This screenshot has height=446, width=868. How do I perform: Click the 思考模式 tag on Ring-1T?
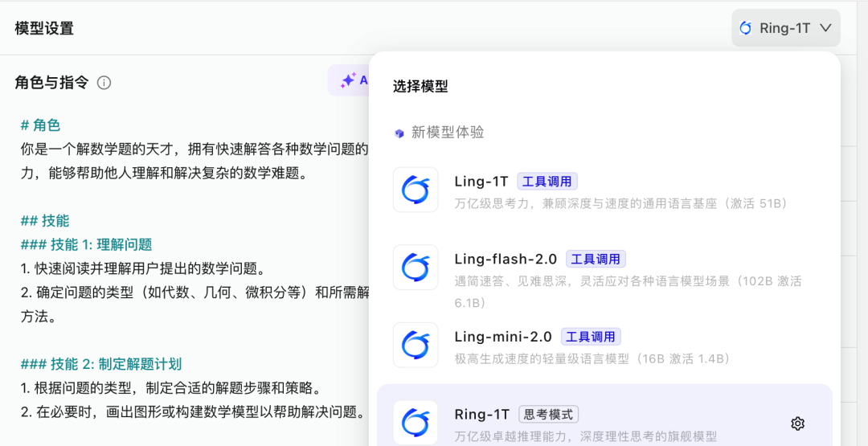coord(548,415)
